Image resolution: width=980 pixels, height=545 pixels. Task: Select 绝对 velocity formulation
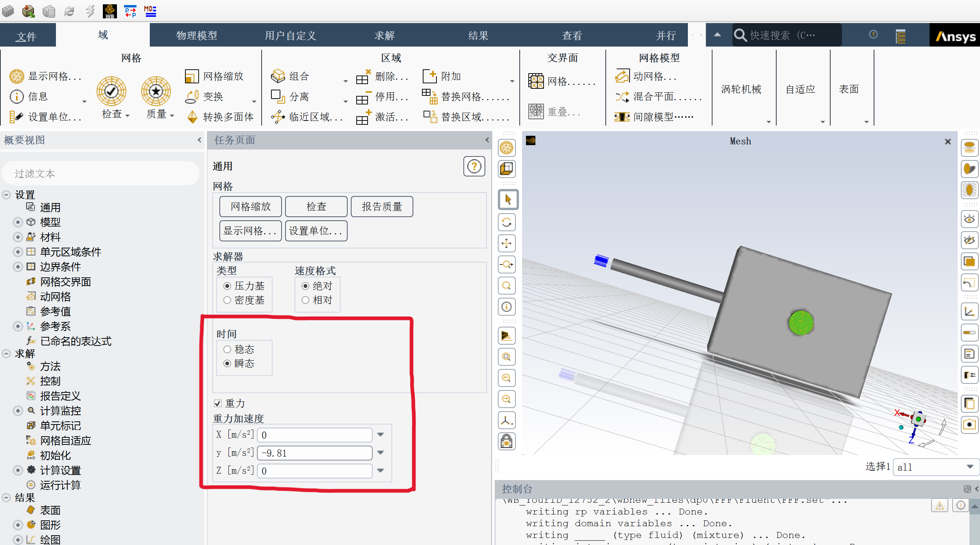(x=305, y=286)
